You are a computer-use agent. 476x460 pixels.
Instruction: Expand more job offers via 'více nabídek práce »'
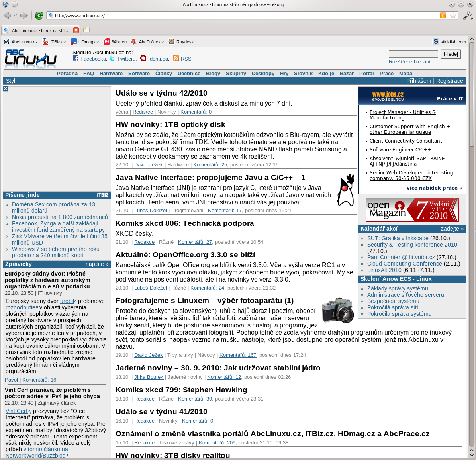coord(434,188)
